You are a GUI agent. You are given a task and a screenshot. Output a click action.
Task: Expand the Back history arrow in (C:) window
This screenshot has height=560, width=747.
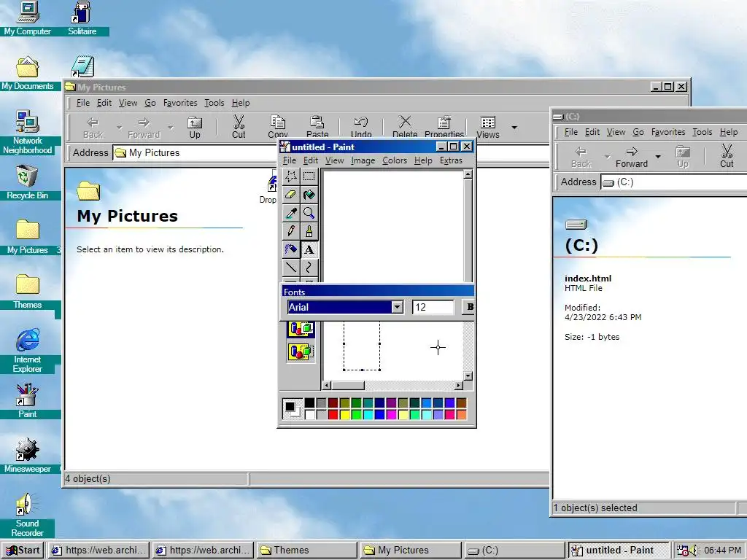tap(607, 156)
